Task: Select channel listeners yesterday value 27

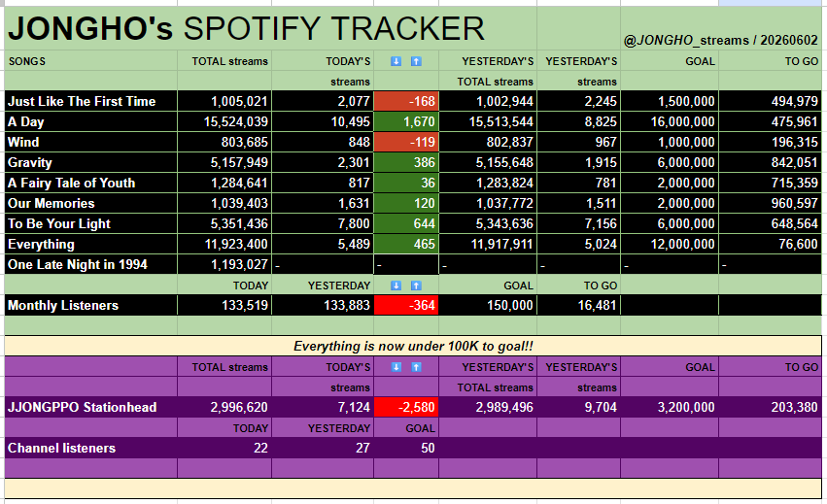Action: tap(323, 448)
